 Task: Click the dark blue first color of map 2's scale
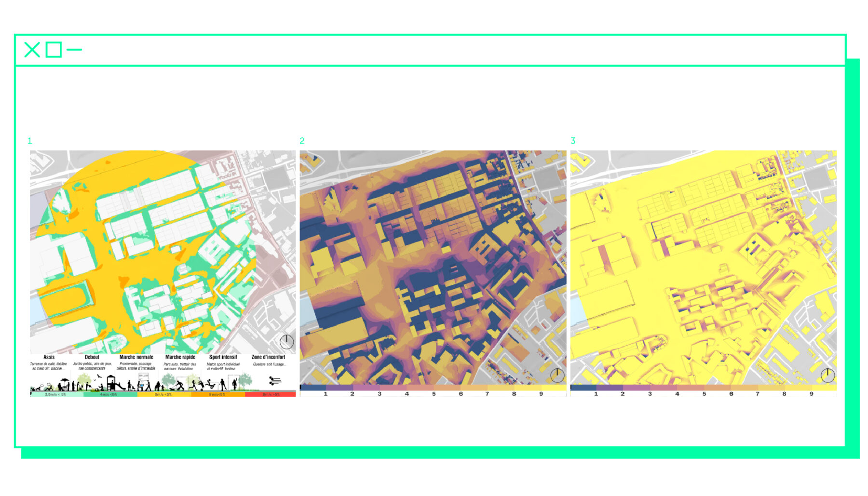(x=313, y=387)
